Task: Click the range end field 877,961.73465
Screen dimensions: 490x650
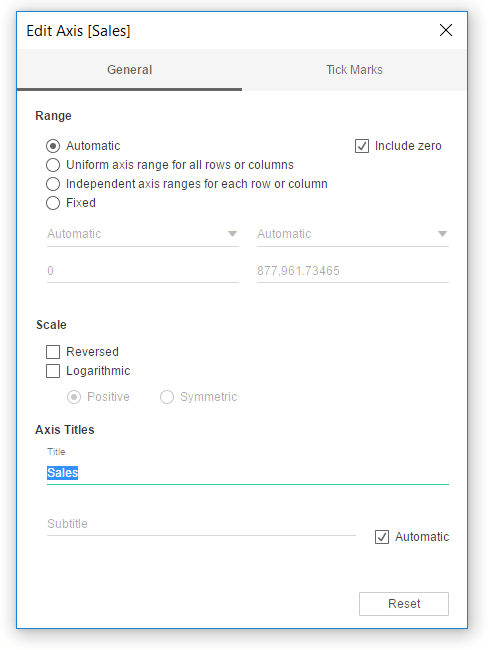Action: point(353,271)
